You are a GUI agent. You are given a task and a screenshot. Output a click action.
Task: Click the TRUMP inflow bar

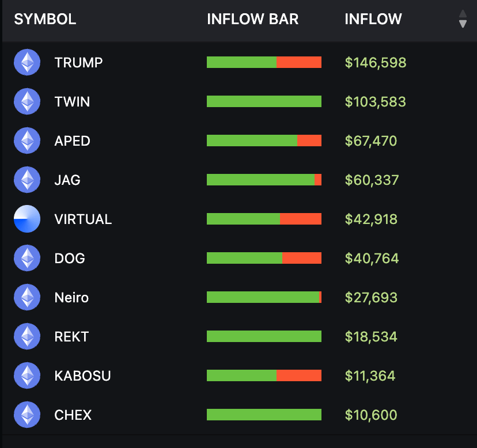[264, 62]
